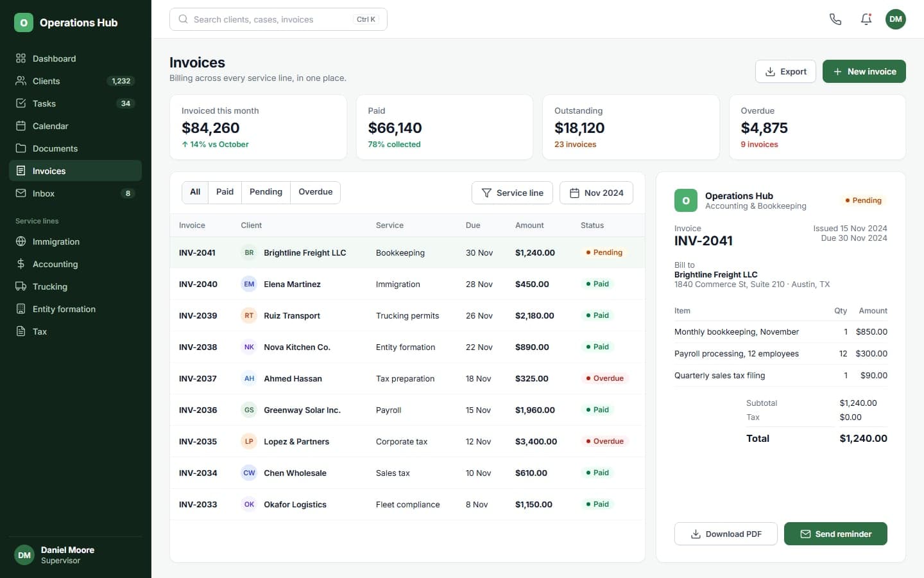Screen dimensions: 924x578
Task: Filter invoices by the Paid tab
Action: coord(225,192)
